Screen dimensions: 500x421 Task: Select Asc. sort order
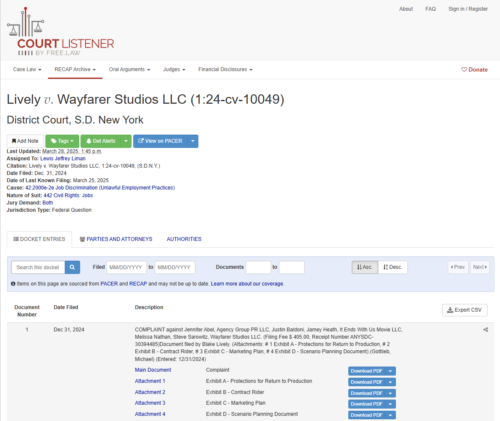(x=365, y=267)
